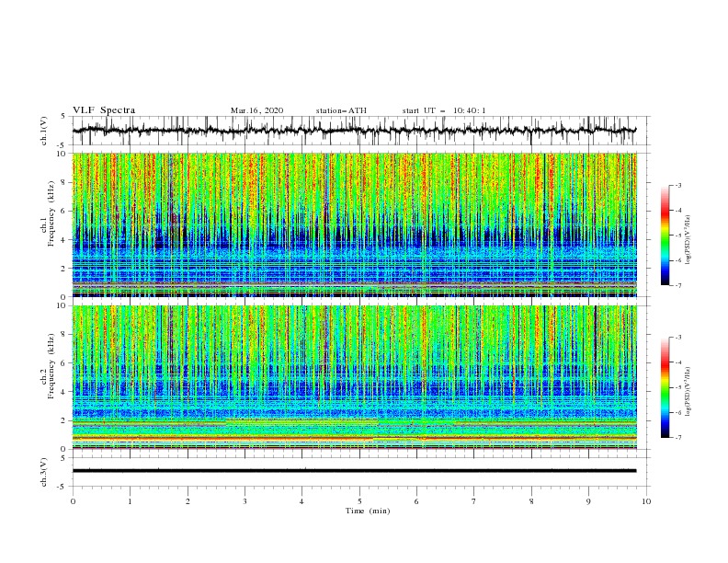Click the ch.1 voltage waveform trace
Screen dimensions: 728x563
tap(354, 131)
